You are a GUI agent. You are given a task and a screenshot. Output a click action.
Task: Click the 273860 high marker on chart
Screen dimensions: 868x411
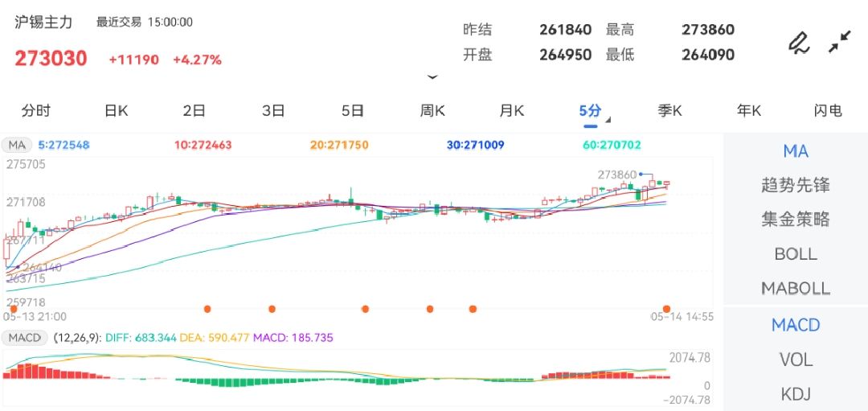tap(617, 175)
